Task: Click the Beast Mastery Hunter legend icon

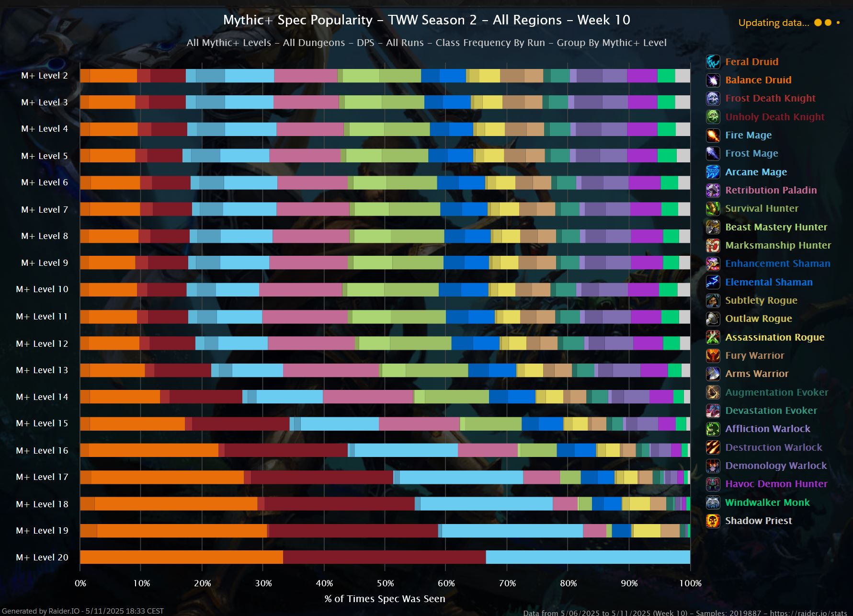Action: tap(713, 227)
